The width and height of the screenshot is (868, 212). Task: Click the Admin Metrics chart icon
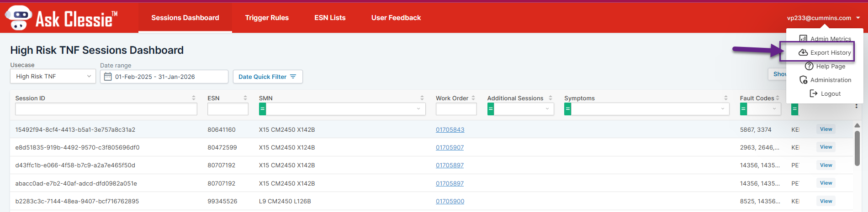pyautogui.click(x=803, y=39)
